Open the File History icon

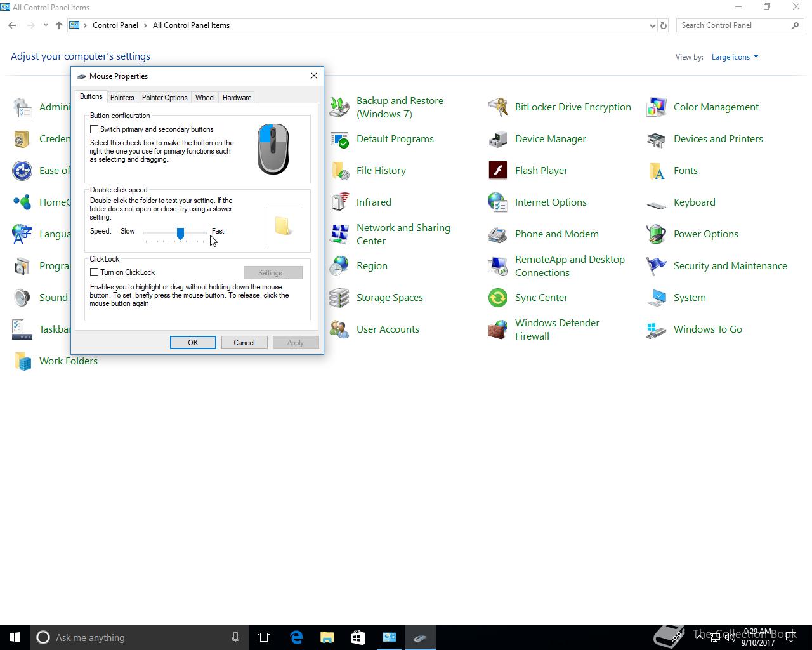pyautogui.click(x=339, y=171)
